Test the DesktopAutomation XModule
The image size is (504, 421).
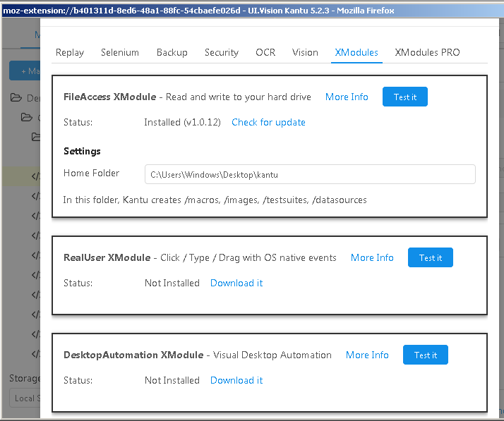coord(425,355)
